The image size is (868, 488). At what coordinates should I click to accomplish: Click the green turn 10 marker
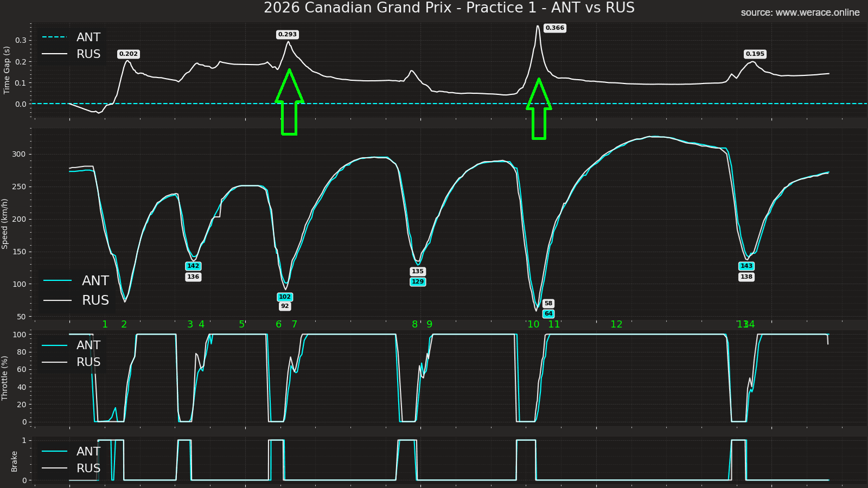pyautogui.click(x=534, y=324)
